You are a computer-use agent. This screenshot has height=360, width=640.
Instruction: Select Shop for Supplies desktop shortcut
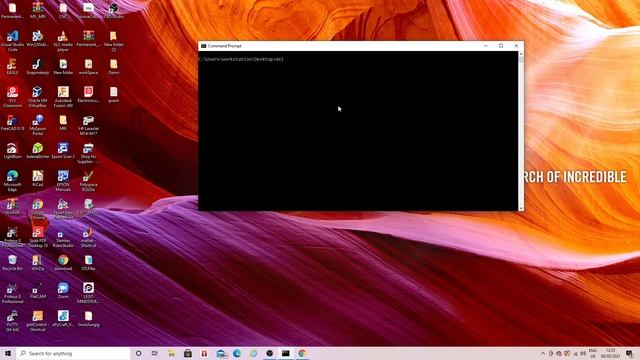click(88, 153)
